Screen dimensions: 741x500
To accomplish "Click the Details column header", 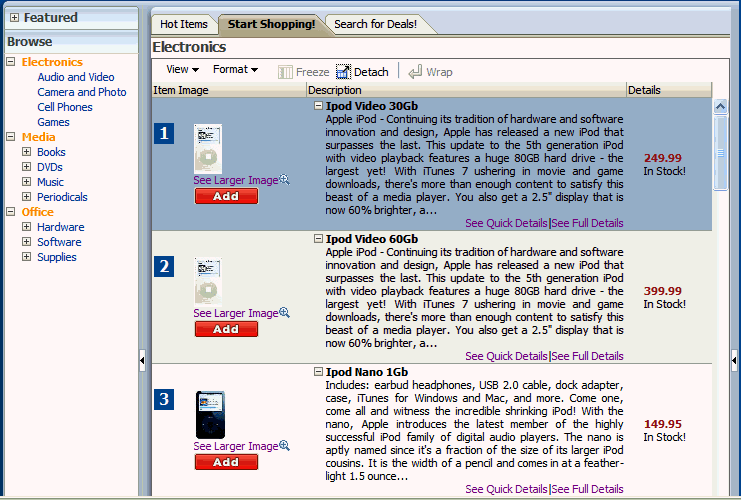I will pyautogui.click(x=669, y=90).
